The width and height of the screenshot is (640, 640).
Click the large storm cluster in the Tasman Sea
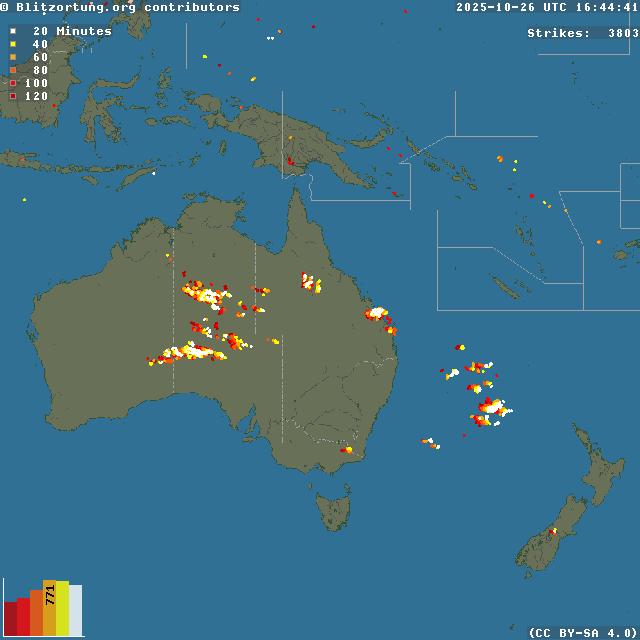tap(490, 410)
